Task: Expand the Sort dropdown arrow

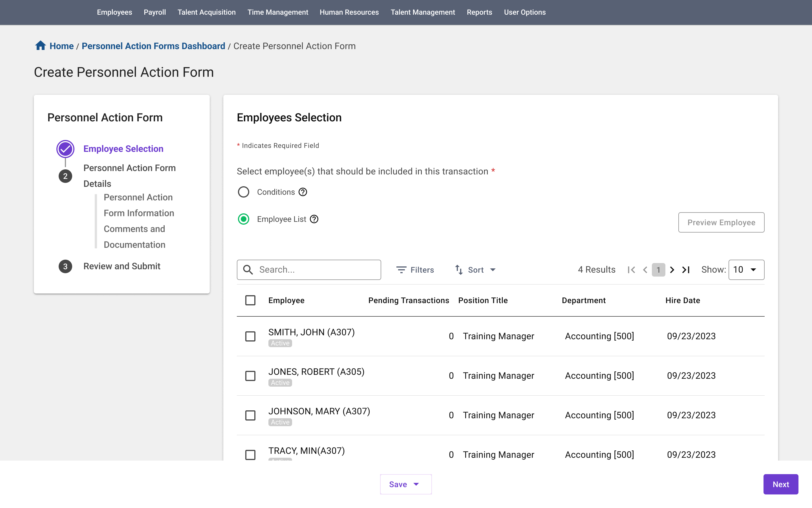Action: (x=493, y=270)
